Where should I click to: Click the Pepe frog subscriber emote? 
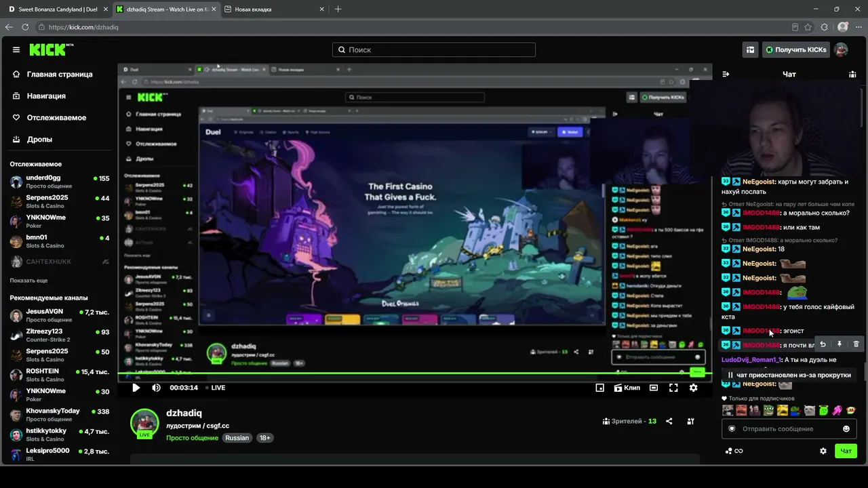768,410
